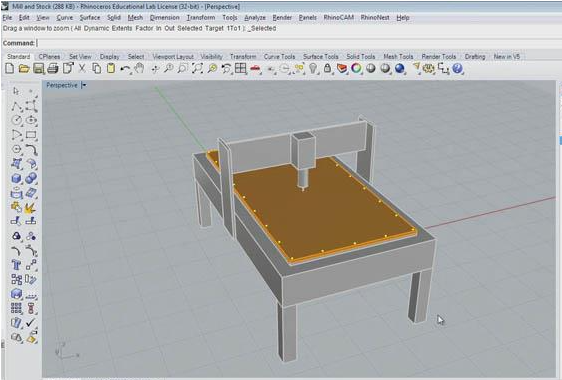
Task: Switch to the CPlanes toolbar tab
Action: click(x=49, y=57)
